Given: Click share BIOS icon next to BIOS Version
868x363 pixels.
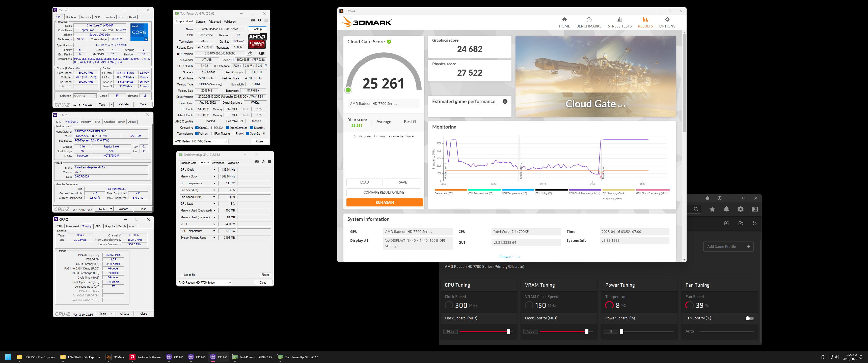Looking at the screenshot, I should [249, 53].
